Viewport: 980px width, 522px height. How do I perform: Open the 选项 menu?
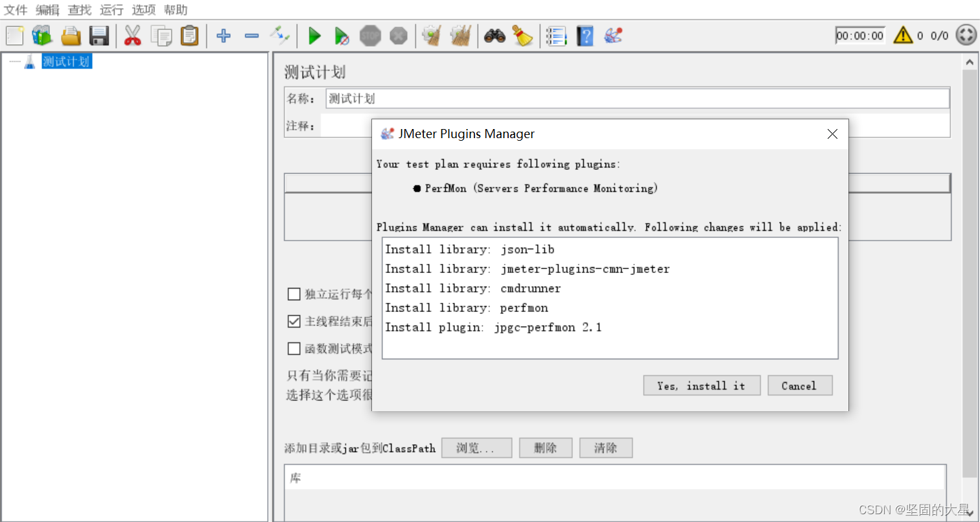(144, 10)
